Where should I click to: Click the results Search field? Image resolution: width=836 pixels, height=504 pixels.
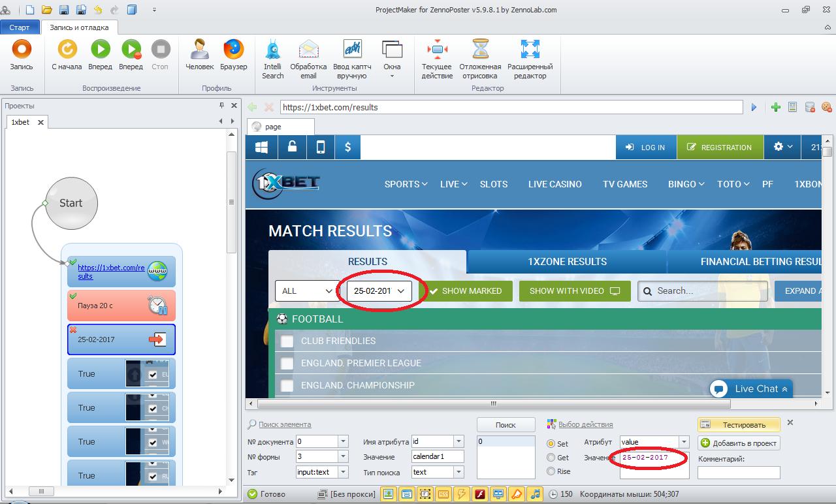tap(703, 291)
